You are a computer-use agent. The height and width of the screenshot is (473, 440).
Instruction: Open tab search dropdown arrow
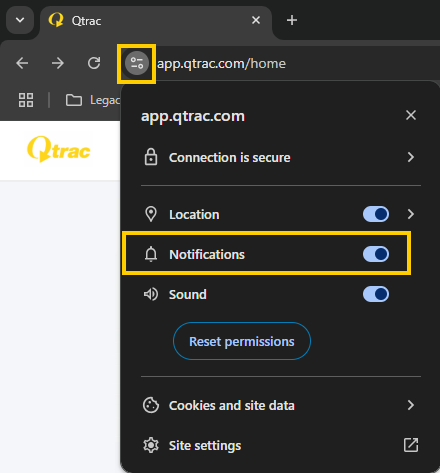pyautogui.click(x=20, y=20)
